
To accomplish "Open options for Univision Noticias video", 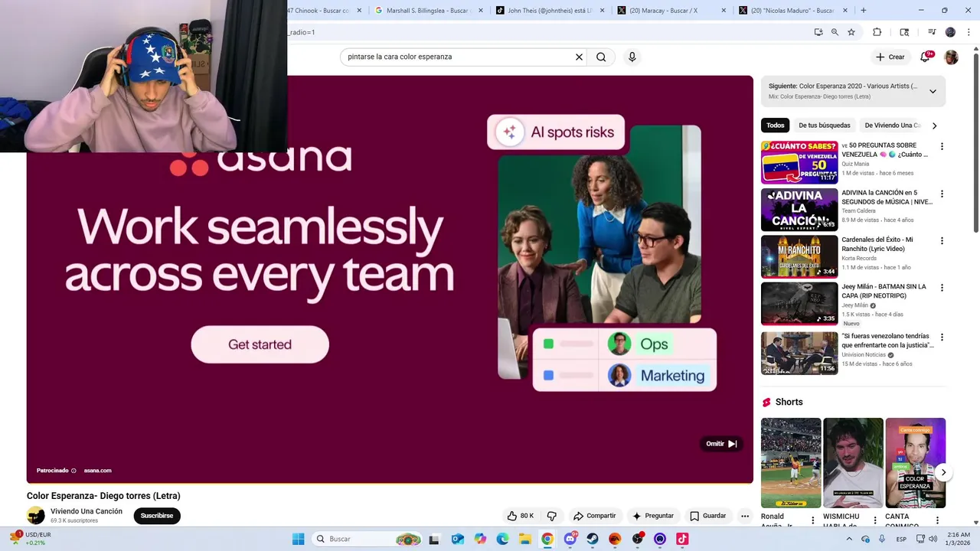I will point(942,337).
